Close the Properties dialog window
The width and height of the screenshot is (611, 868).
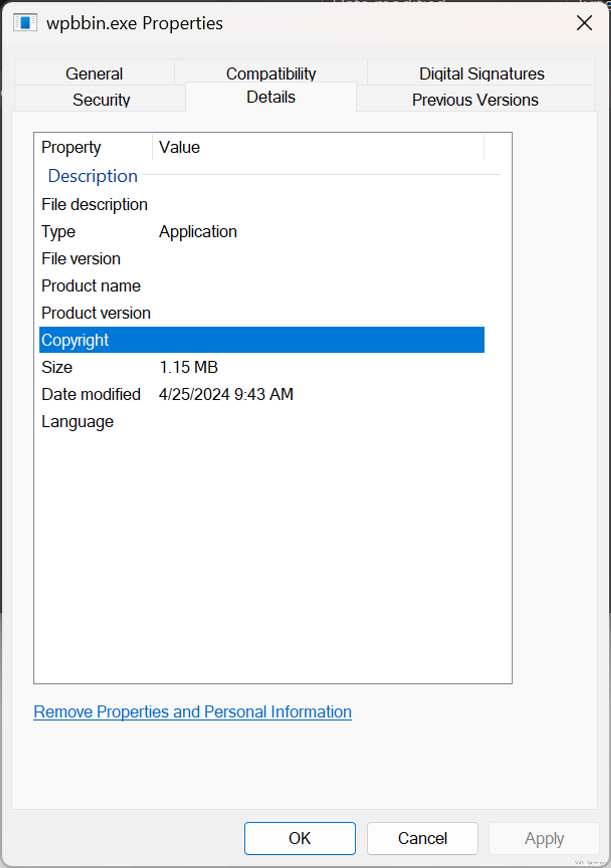(584, 23)
